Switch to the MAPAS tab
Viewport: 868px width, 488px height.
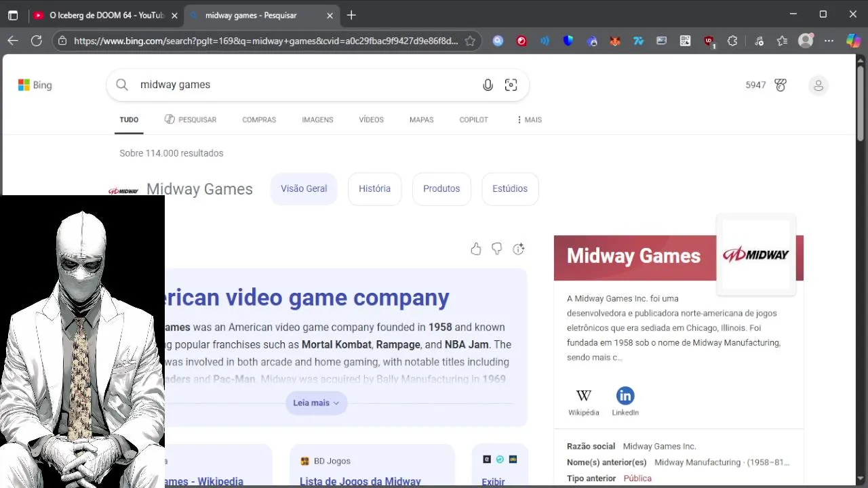coord(421,119)
